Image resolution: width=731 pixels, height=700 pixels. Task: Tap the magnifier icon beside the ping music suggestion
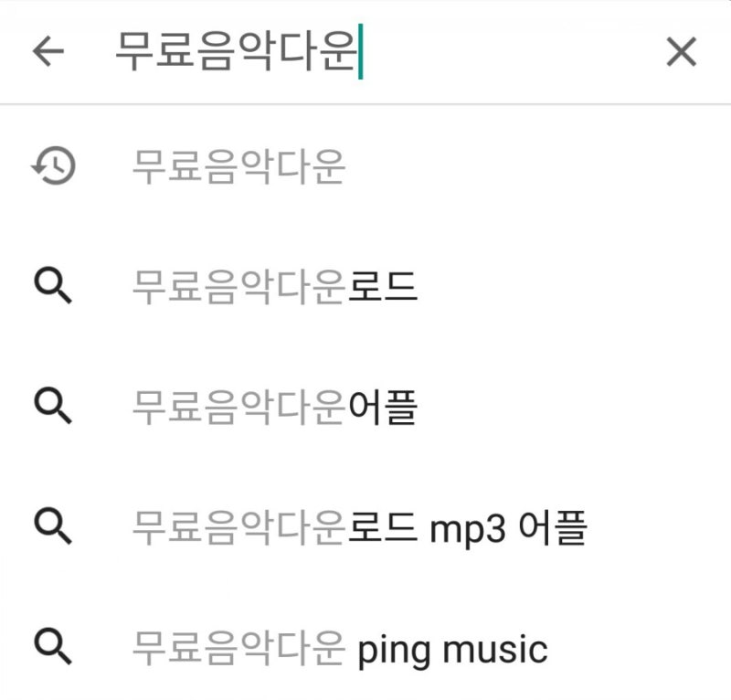(x=53, y=646)
